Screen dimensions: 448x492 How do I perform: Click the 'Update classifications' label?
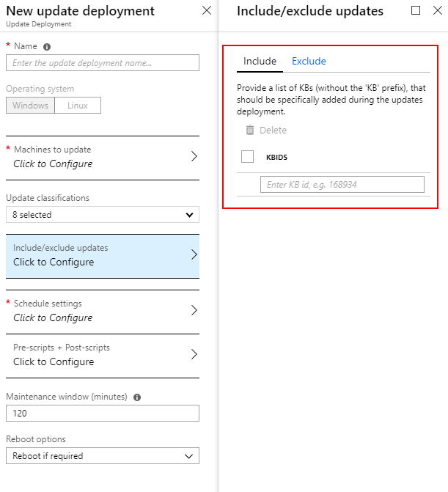pyautogui.click(x=48, y=198)
